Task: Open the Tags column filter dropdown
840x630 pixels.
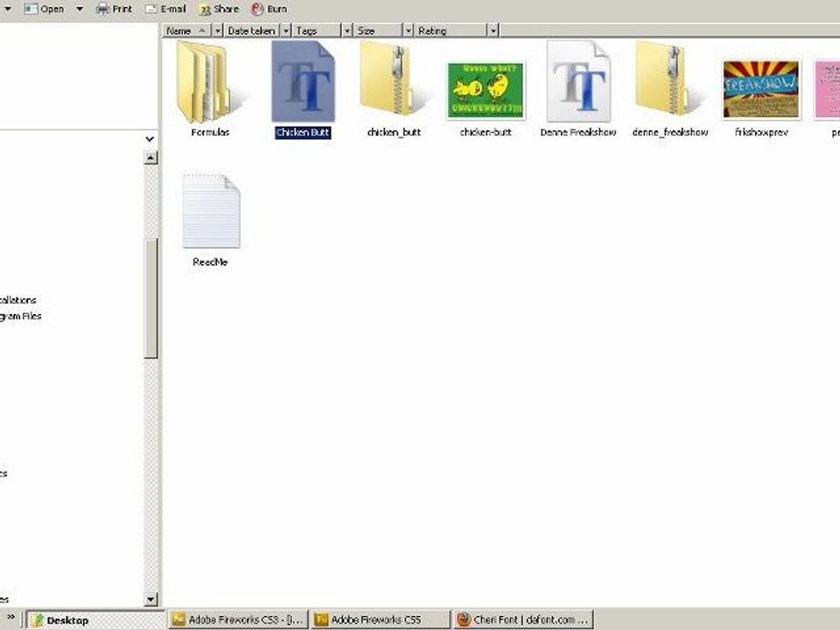Action: point(347,31)
